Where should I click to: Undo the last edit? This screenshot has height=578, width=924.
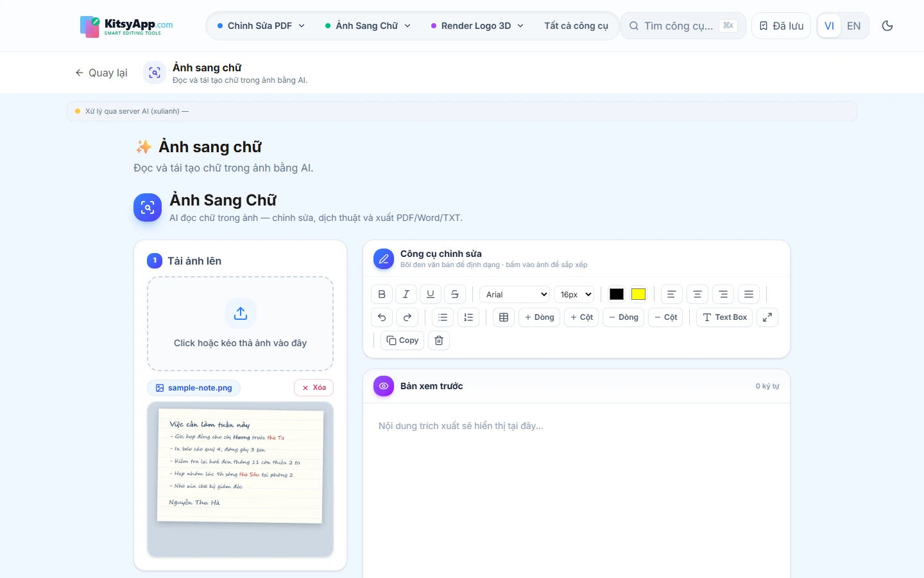click(x=382, y=317)
